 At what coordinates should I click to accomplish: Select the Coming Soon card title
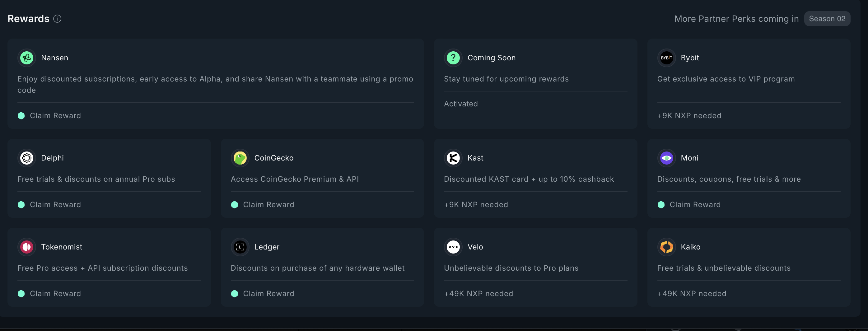(491, 58)
